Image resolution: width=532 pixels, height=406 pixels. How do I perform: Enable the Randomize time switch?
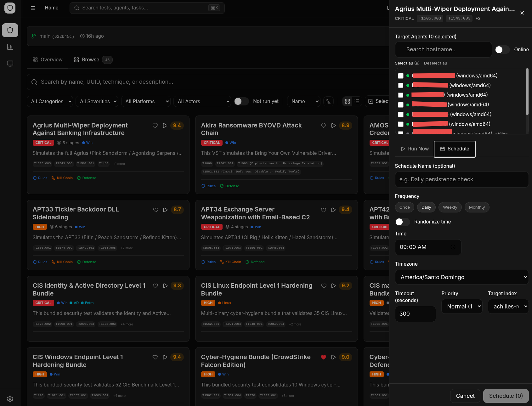click(402, 222)
